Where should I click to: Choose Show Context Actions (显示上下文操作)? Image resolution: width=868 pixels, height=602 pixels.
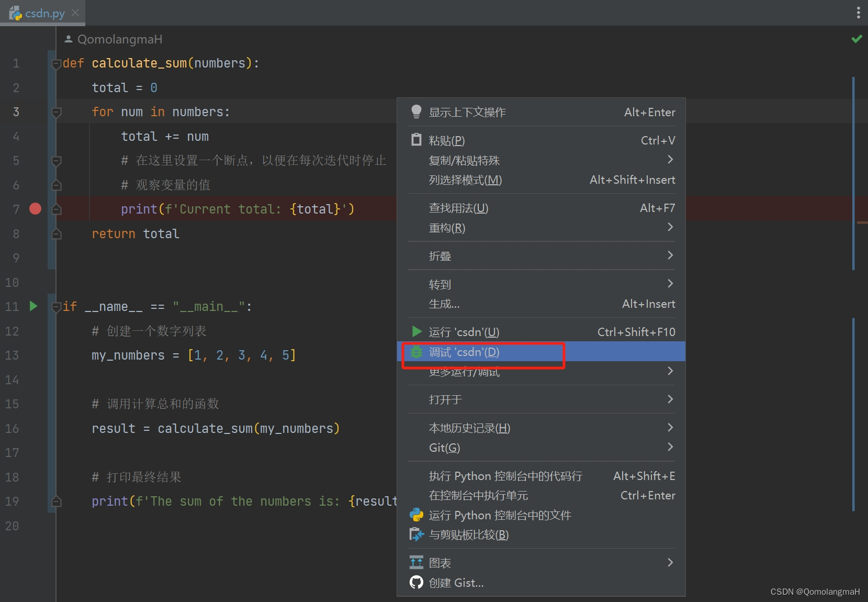coord(541,112)
